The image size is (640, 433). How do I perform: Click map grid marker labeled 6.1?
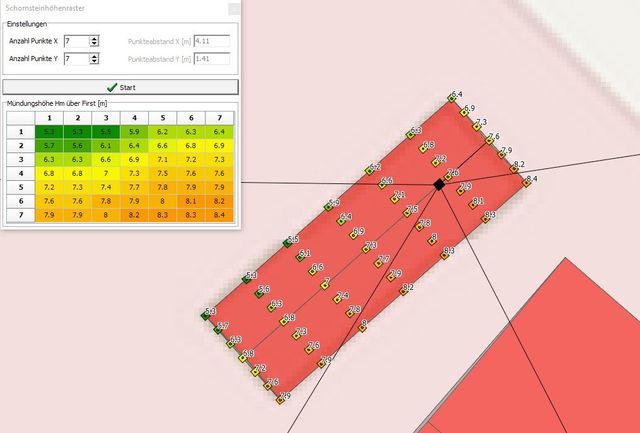tap(300, 258)
